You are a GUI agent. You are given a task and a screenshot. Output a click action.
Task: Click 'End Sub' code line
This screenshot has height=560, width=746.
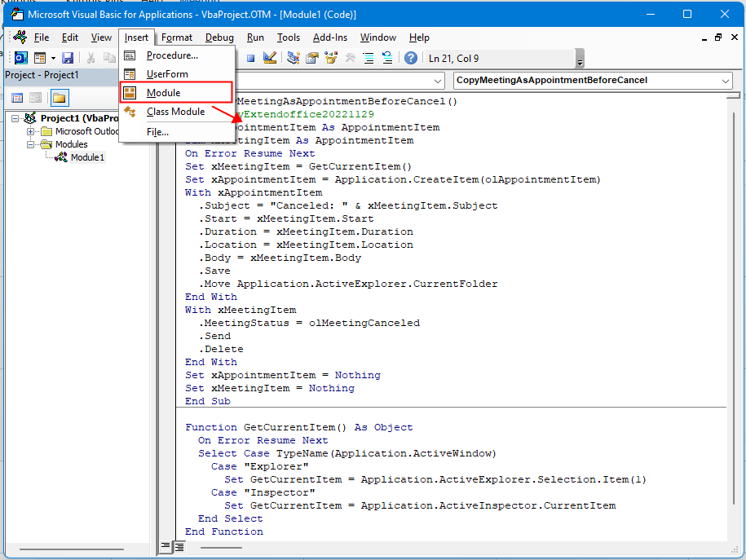point(208,401)
